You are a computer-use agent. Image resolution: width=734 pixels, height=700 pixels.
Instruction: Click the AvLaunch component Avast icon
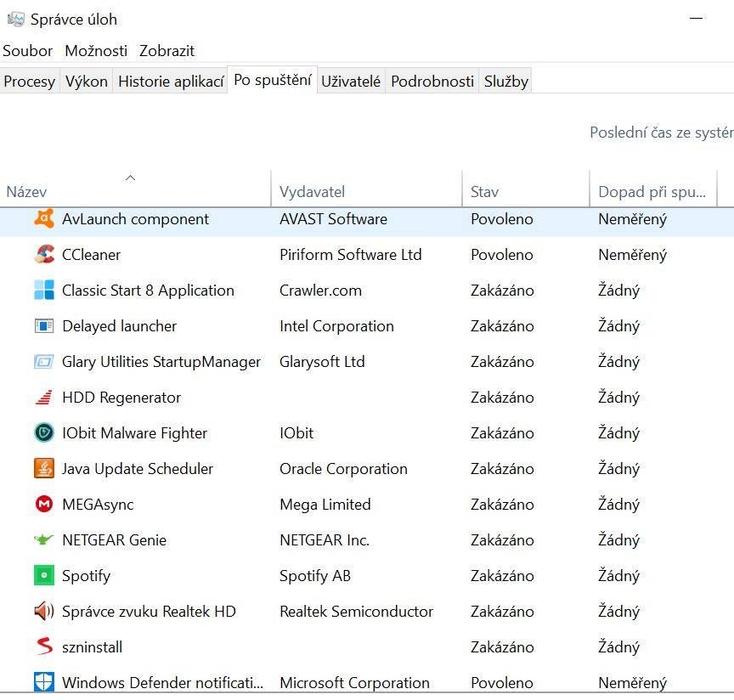44,218
